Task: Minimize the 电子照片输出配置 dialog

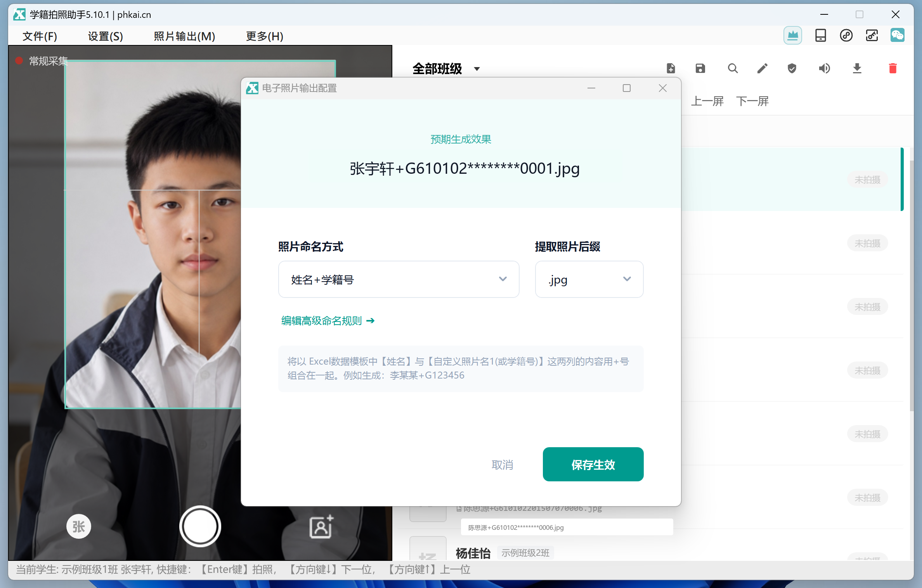Action: pos(591,88)
